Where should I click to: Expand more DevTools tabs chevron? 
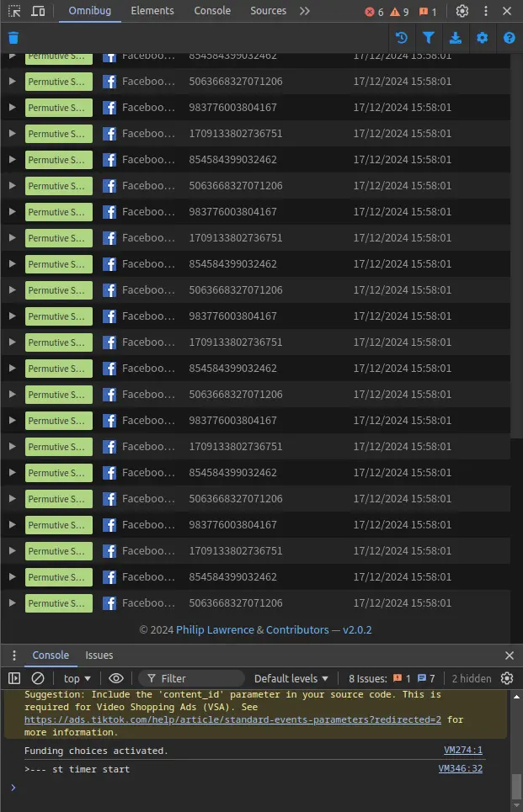click(304, 11)
